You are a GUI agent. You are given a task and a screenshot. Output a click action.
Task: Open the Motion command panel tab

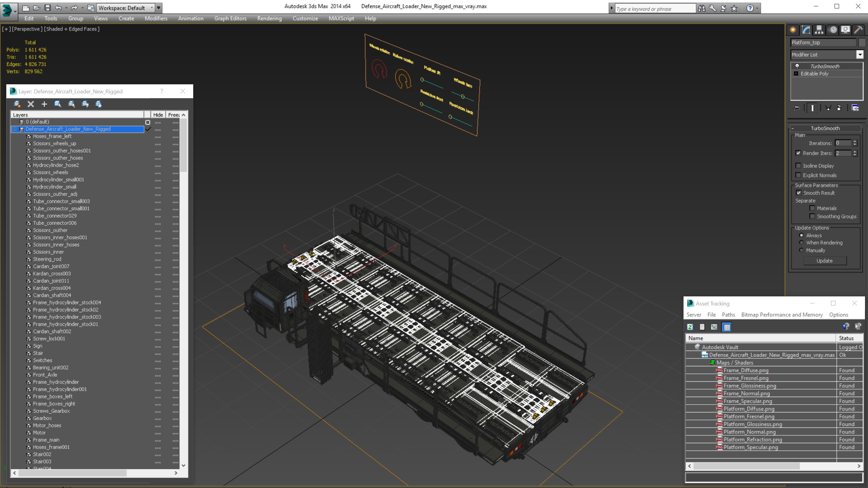click(x=833, y=30)
